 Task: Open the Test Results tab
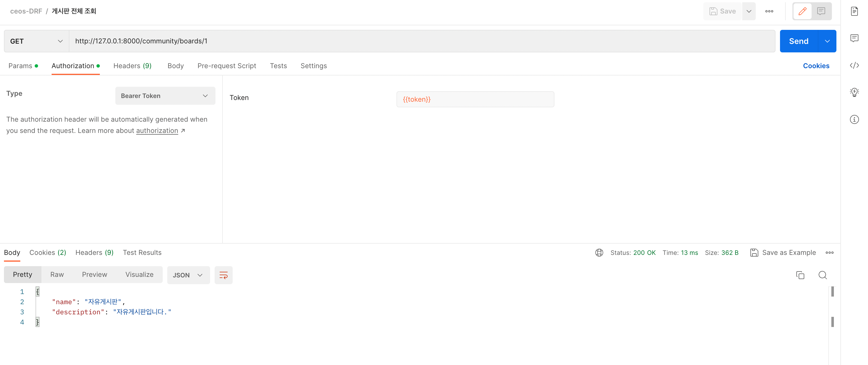[142, 253]
